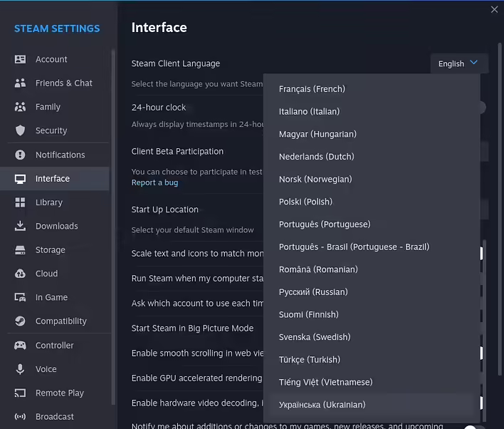504x429 pixels.
Task: Switch to Downloads settings
Action: (x=55, y=226)
